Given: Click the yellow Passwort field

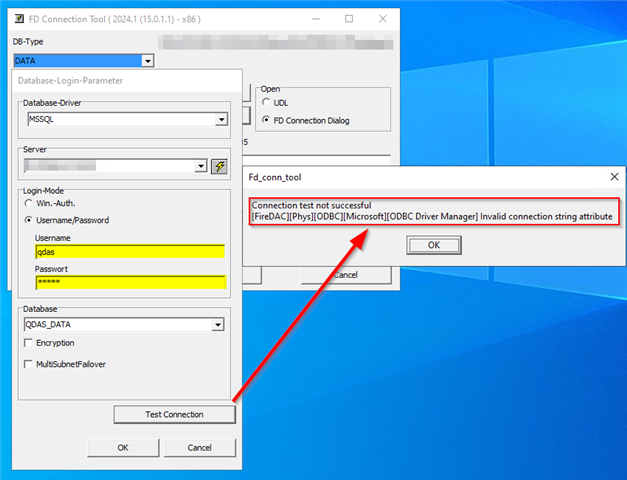Looking at the screenshot, I should (x=130, y=282).
